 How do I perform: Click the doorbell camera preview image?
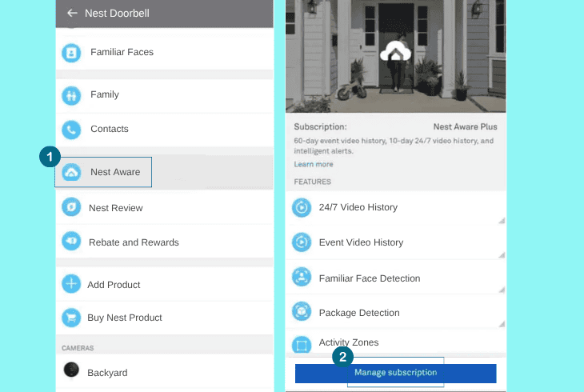point(395,56)
